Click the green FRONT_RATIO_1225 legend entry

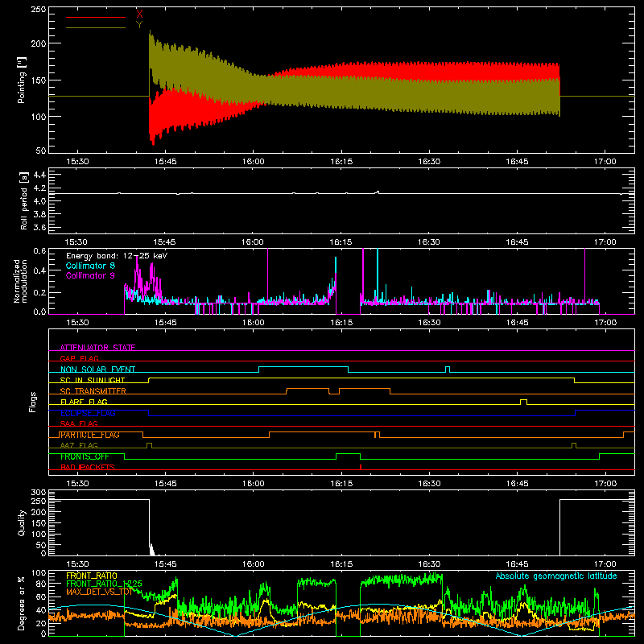105,584
